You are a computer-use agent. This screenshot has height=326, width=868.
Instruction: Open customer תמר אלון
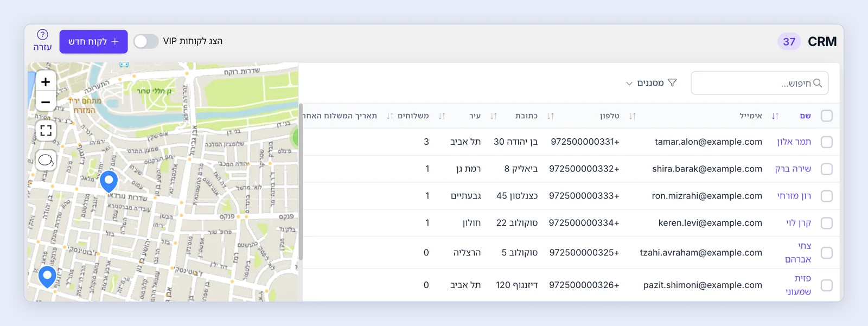click(x=794, y=142)
